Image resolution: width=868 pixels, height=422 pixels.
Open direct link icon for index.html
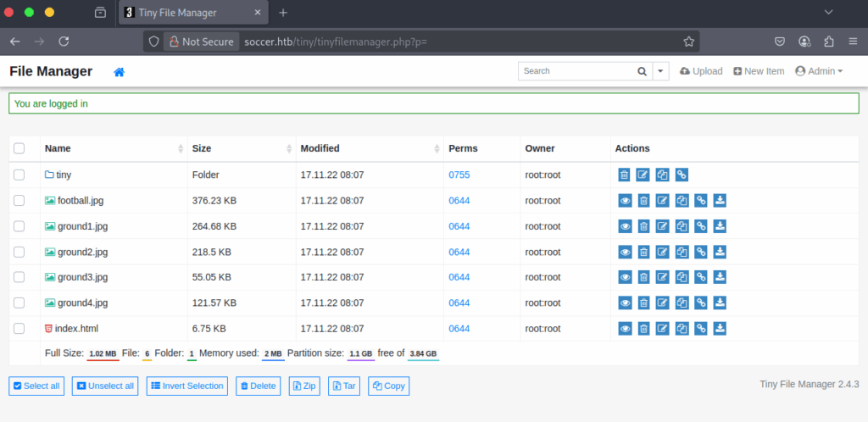(x=701, y=329)
